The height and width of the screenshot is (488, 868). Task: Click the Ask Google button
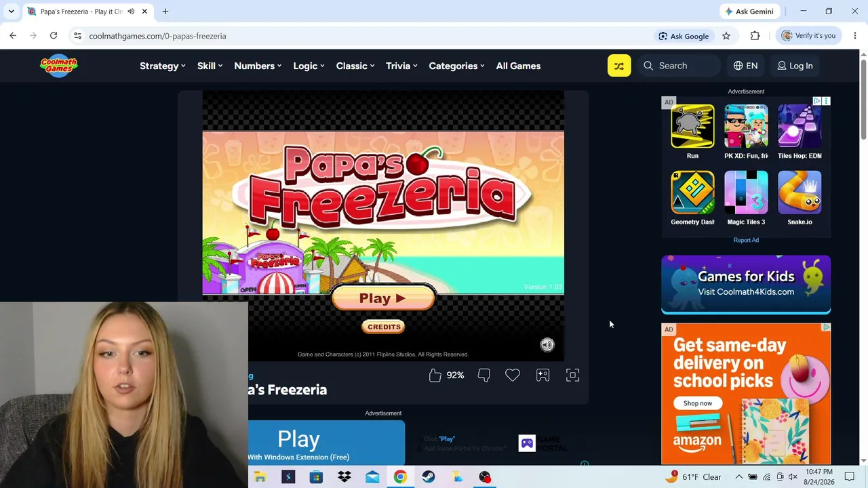click(x=684, y=36)
